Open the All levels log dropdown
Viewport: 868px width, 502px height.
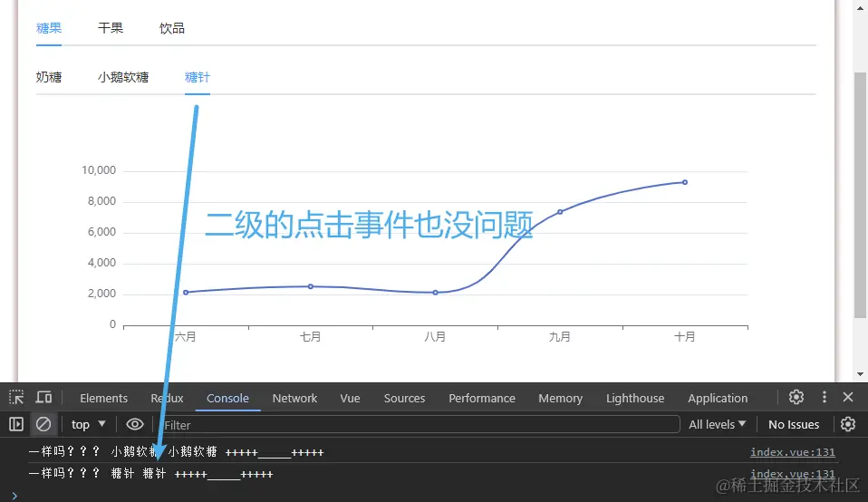point(717,424)
